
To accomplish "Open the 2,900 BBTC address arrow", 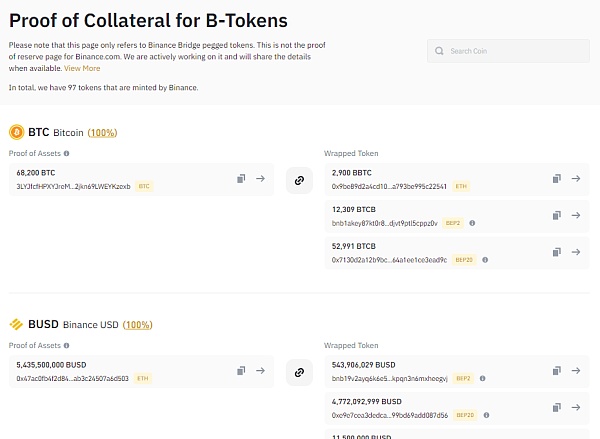I will 576,179.
